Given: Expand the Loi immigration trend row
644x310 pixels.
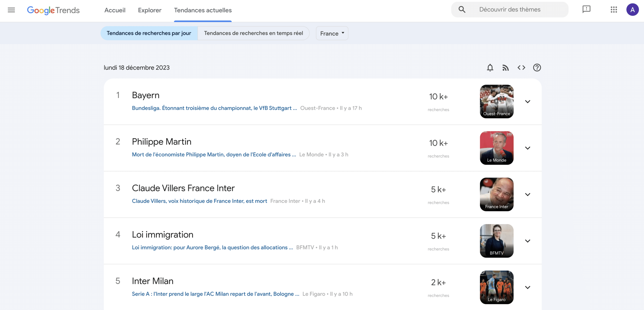Looking at the screenshot, I should tap(528, 241).
